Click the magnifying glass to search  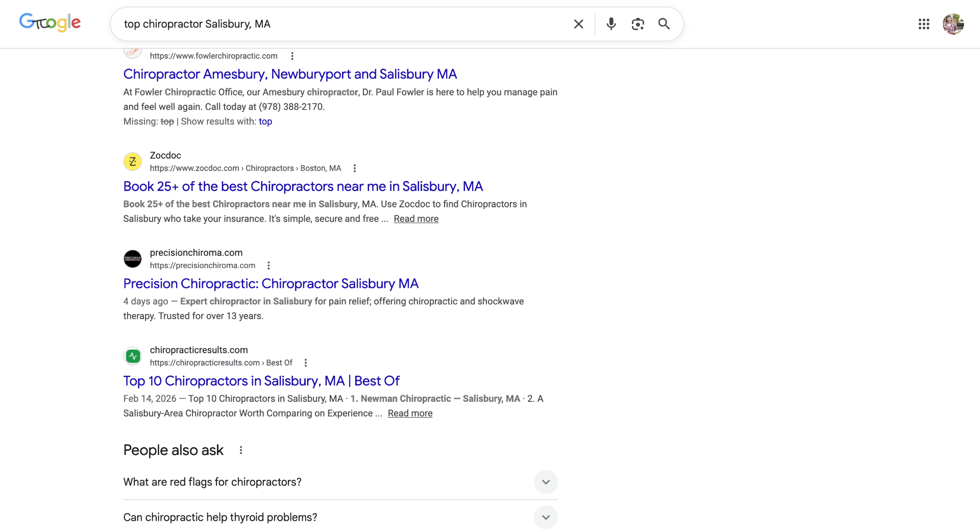[664, 23]
